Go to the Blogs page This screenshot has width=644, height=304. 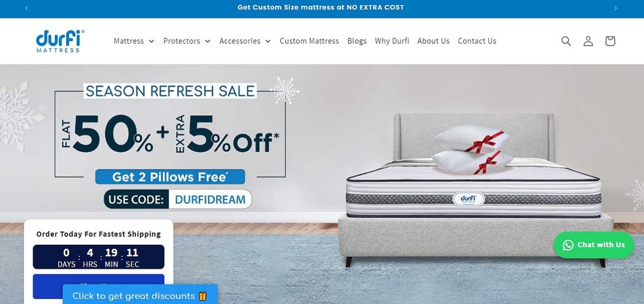pos(357,41)
